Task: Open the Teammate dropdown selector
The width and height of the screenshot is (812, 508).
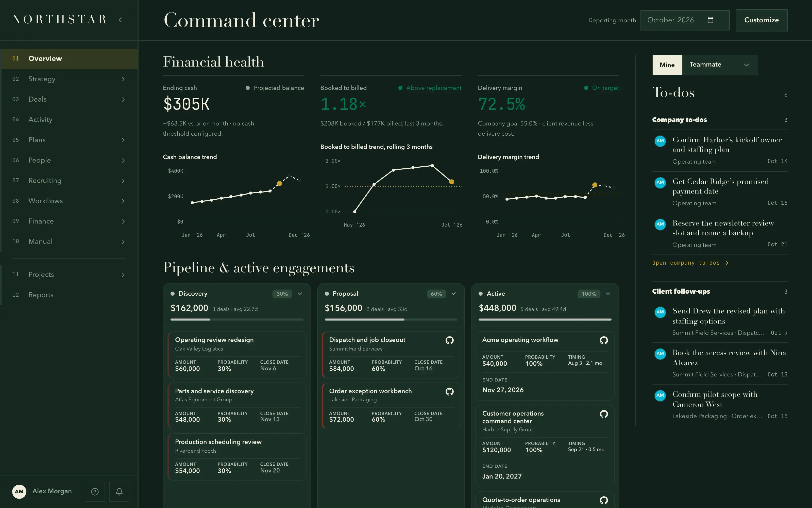Action: pyautogui.click(x=720, y=65)
